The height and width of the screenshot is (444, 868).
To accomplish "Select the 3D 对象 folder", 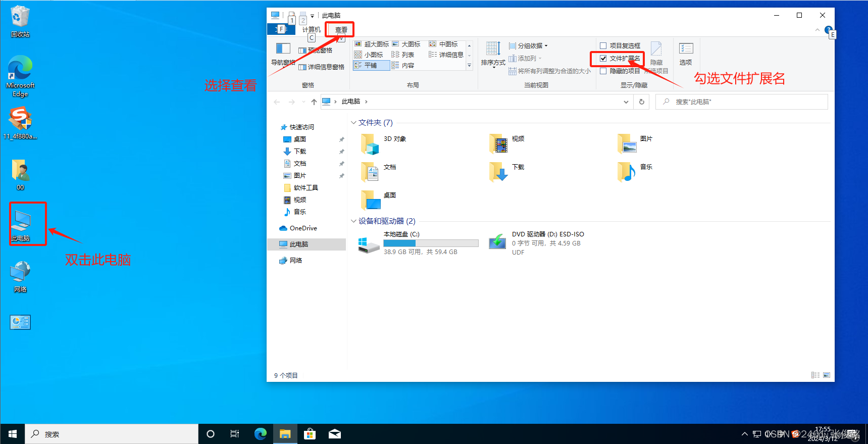I will coord(384,143).
